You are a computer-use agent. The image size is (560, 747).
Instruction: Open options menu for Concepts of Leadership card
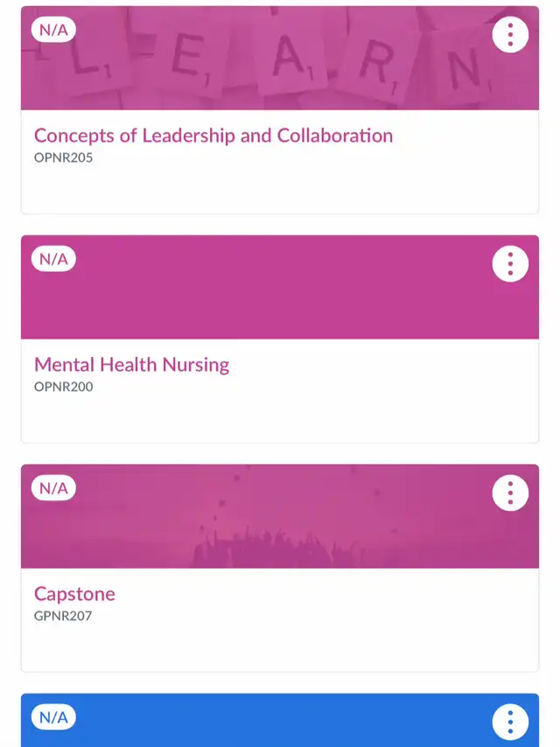click(x=510, y=35)
